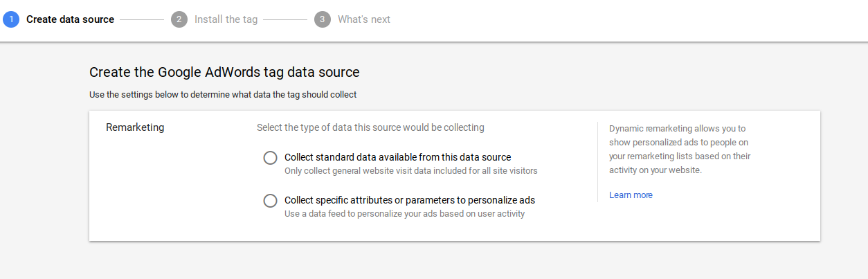
Task: Click 'Select the type of data' prompt text
Action: [370, 127]
